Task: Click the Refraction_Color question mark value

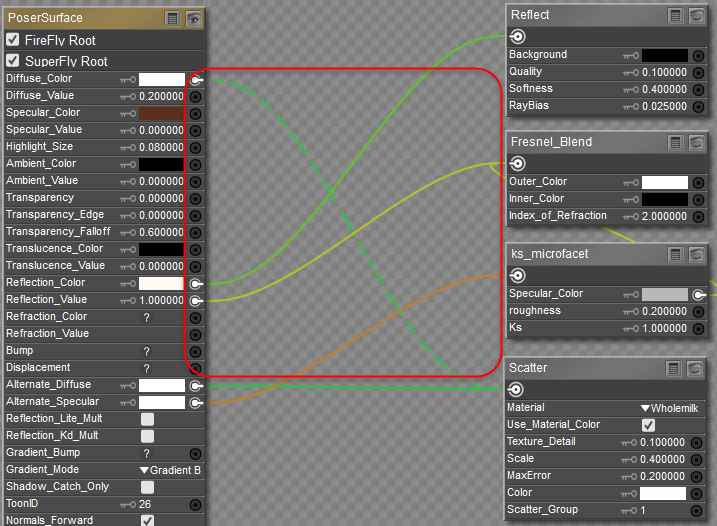Action: point(146,317)
